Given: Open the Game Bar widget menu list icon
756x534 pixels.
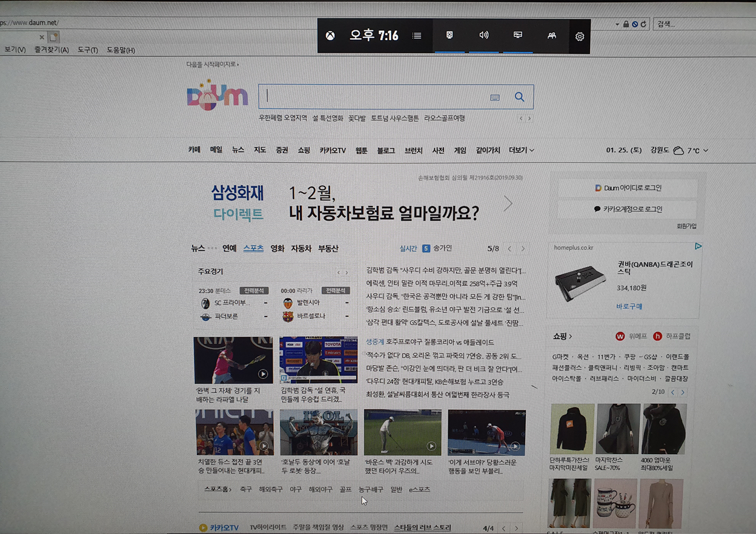Looking at the screenshot, I should 417,36.
